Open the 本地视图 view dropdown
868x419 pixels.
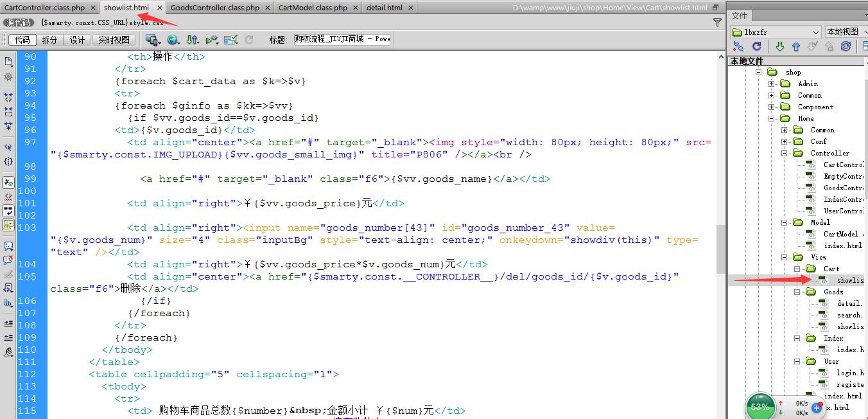click(x=846, y=31)
